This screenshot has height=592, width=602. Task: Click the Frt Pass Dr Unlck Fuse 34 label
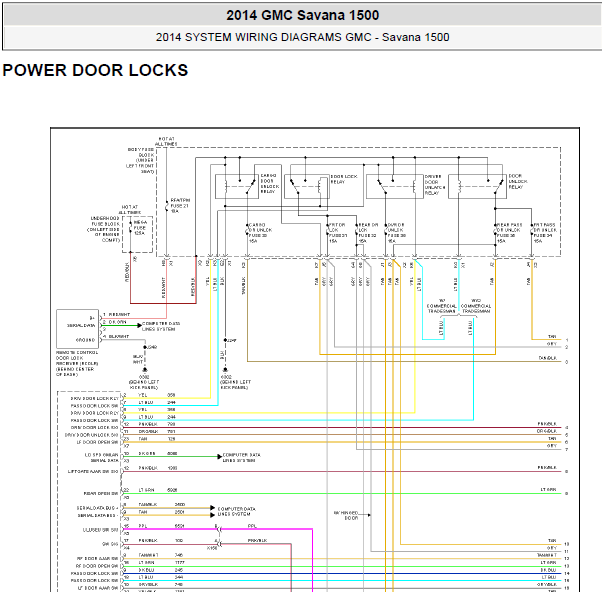[545, 233]
